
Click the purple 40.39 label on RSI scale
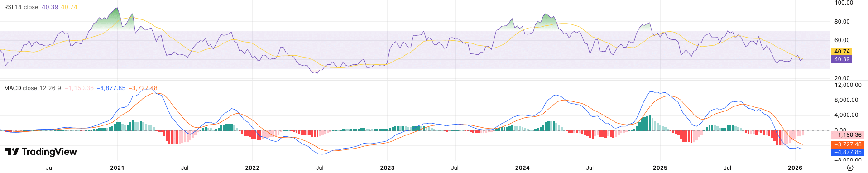click(x=842, y=59)
